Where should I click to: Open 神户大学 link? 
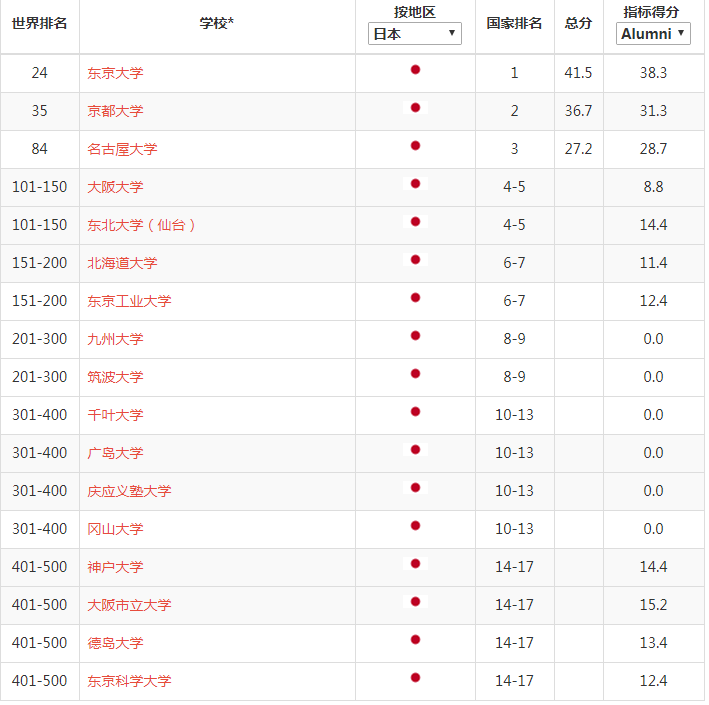(x=115, y=567)
